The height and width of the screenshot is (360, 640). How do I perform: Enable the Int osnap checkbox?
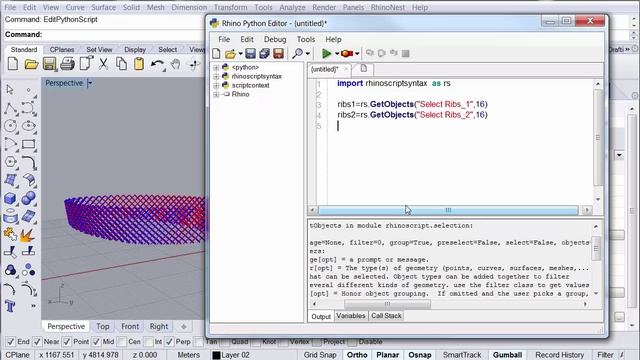(149, 342)
